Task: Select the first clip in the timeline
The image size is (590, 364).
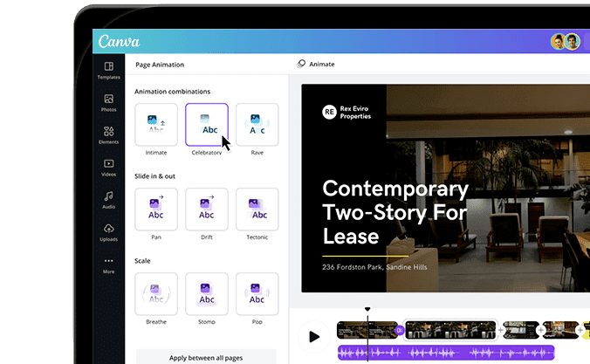Action: coord(367,330)
